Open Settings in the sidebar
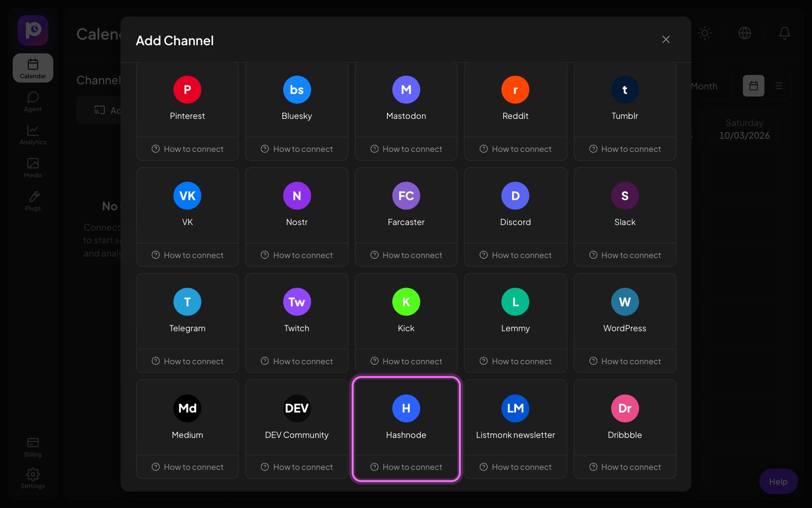The width and height of the screenshot is (812, 508). [33, 479]
